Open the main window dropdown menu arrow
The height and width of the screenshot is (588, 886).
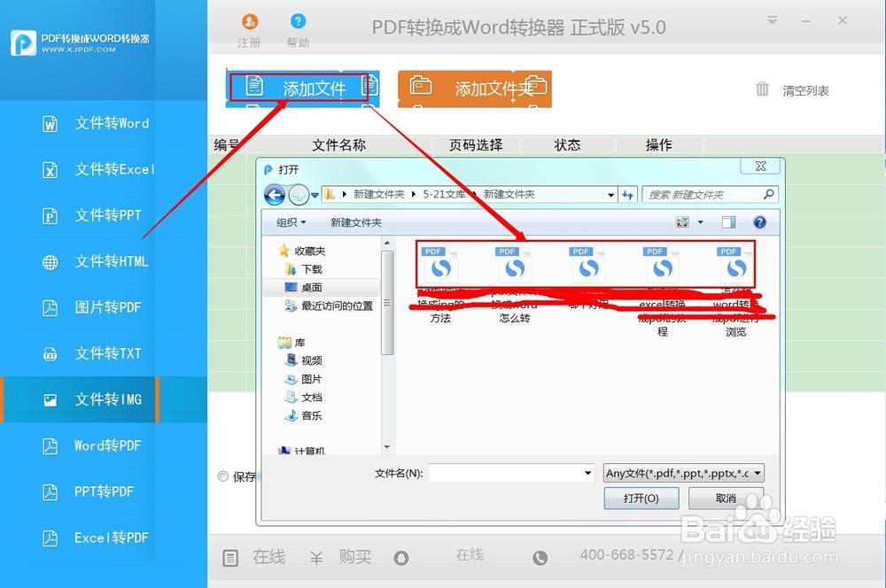pyautogui.click(x=773, y=20)
